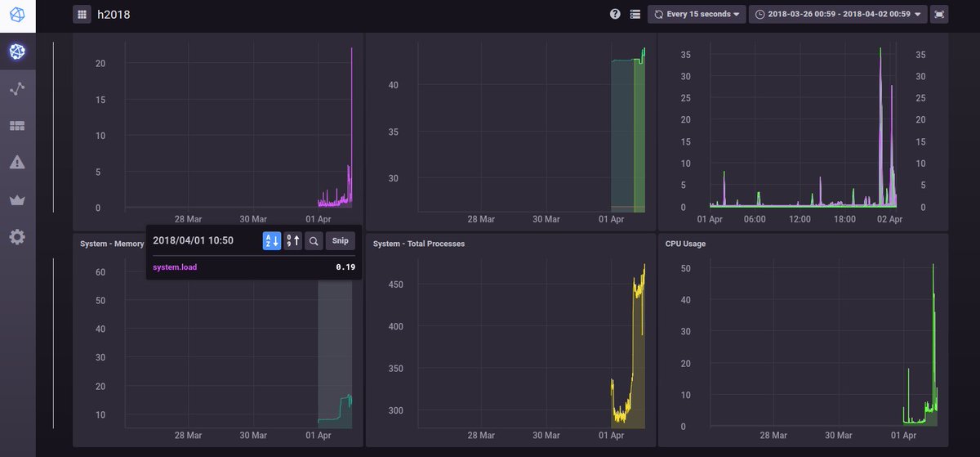Screen dimensions: 980x457
Task: Click the 'System - Total Processes' panel title
Action: (419, 244)
